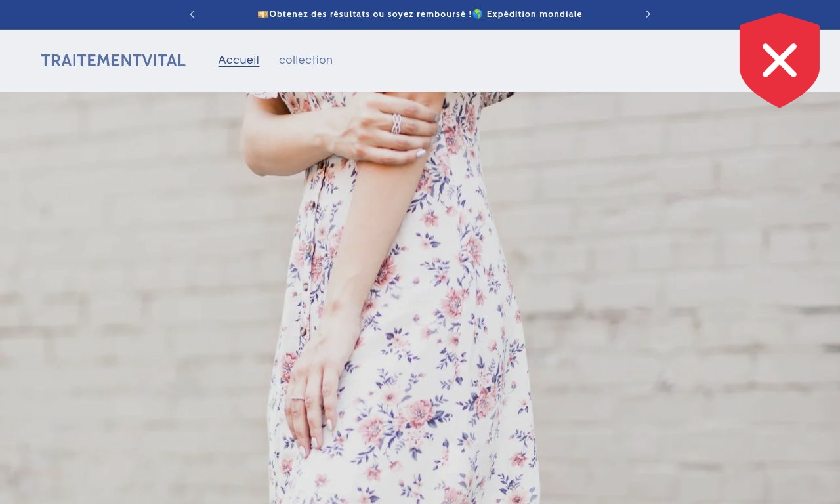Click the 'Obtenez des résultats ou soyez remboursé' announcement
This screenshot has height=504, width=840.
coord(420,14)
